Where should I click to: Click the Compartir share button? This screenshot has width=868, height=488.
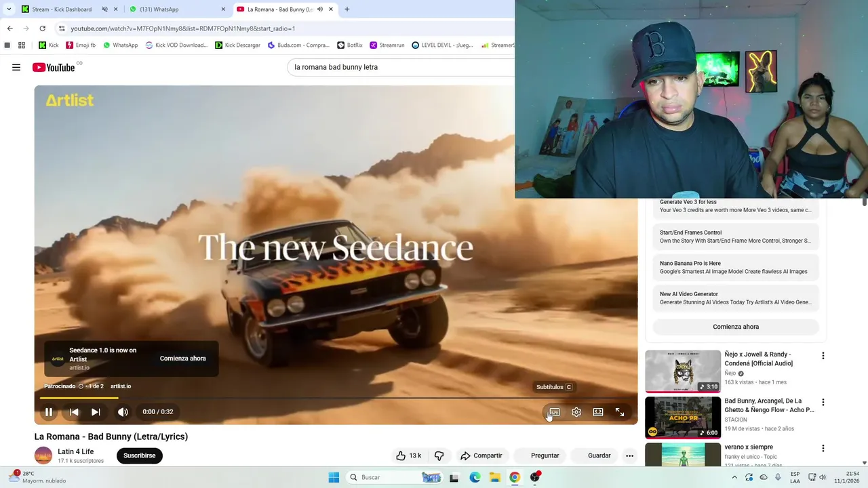[x=481, y=455]
